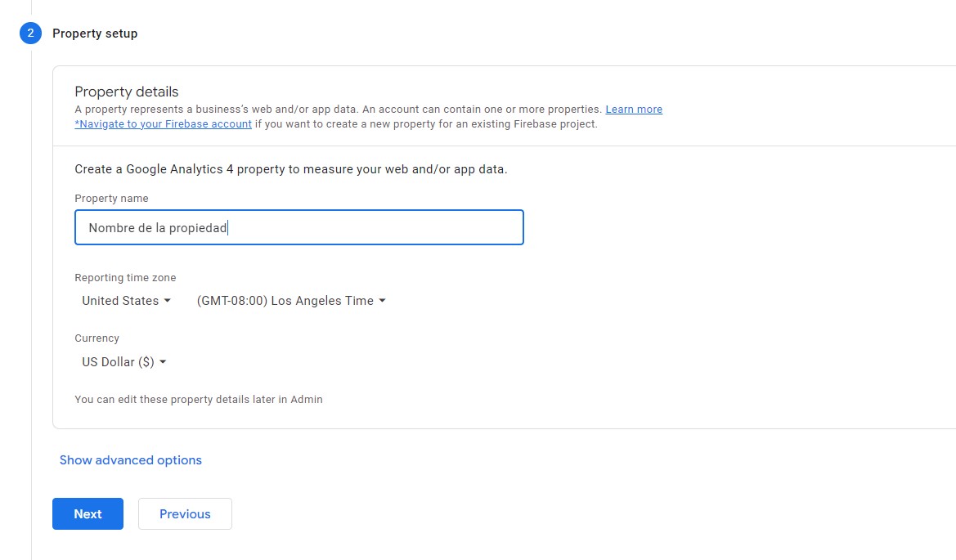956x560 pixels.
Task: Go back with the Previous button
Action: pyautogui.click(x=185, y=513)
